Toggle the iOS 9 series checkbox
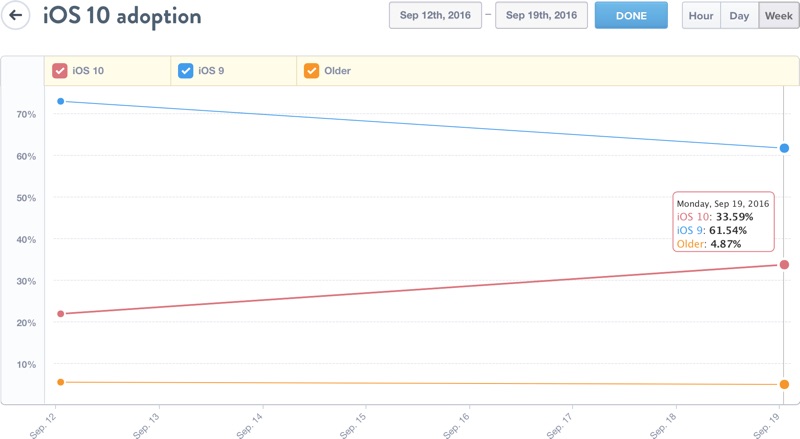The width and height of the screenshot is (800, 439). coord(185,71)
